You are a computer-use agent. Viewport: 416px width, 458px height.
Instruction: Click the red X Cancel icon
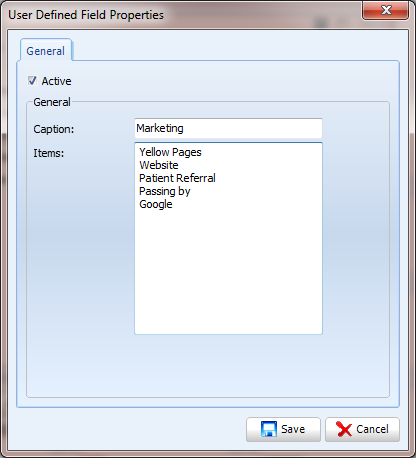click(344, 429)
